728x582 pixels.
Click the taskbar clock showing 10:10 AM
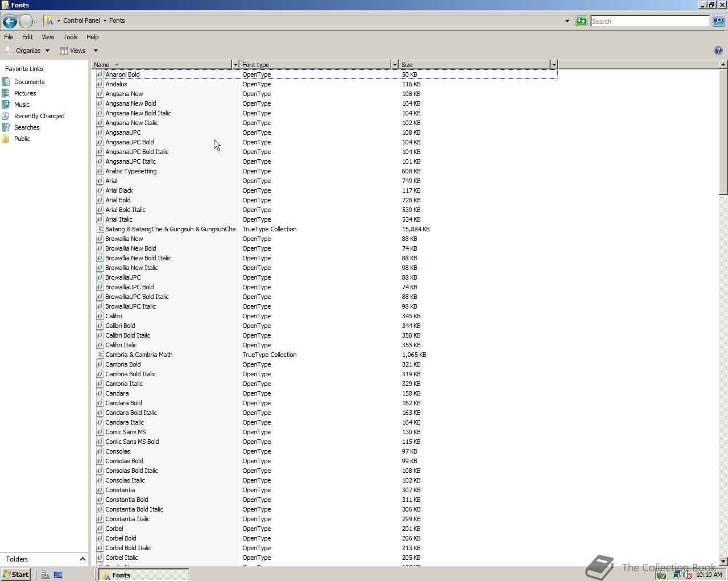pyautogui.click(x=709, y=575)
